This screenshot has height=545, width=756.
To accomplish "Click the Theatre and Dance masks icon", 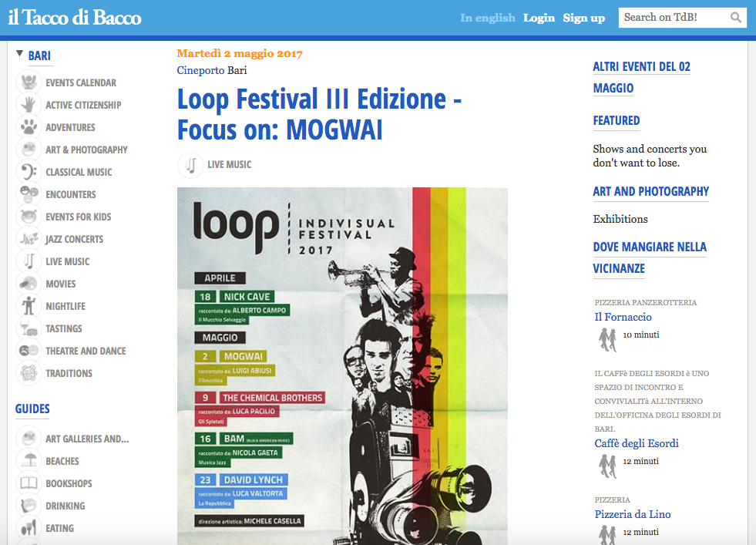I will (29, 350).
